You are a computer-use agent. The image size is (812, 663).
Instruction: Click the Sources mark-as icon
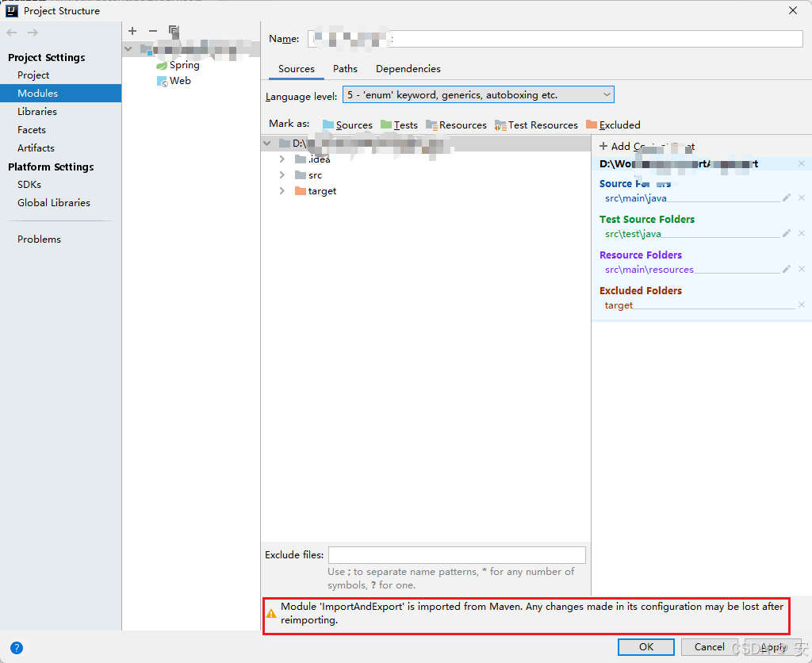(x=327, y=125)
